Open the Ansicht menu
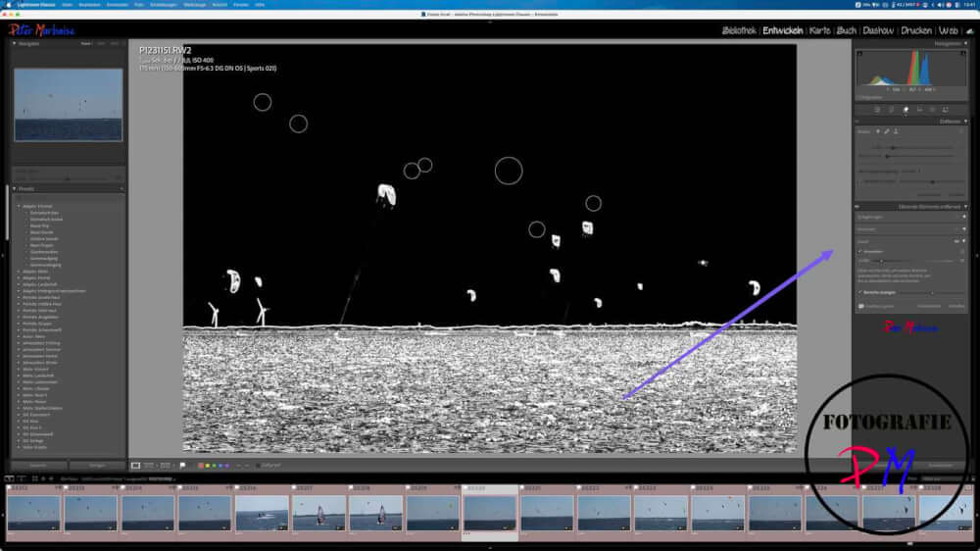 point(220,4)
